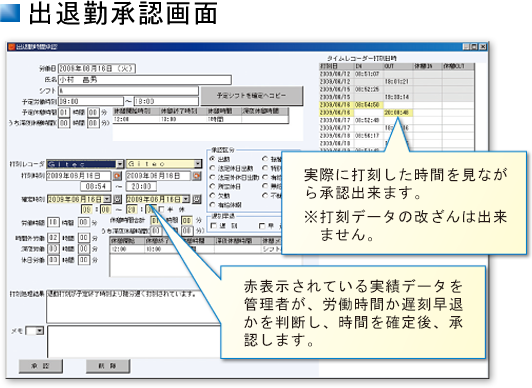The width and height of the screenshot is (532, 388).
Task: Click the 氏名 field showing 小村 昌男
Action: click(145, 80)
